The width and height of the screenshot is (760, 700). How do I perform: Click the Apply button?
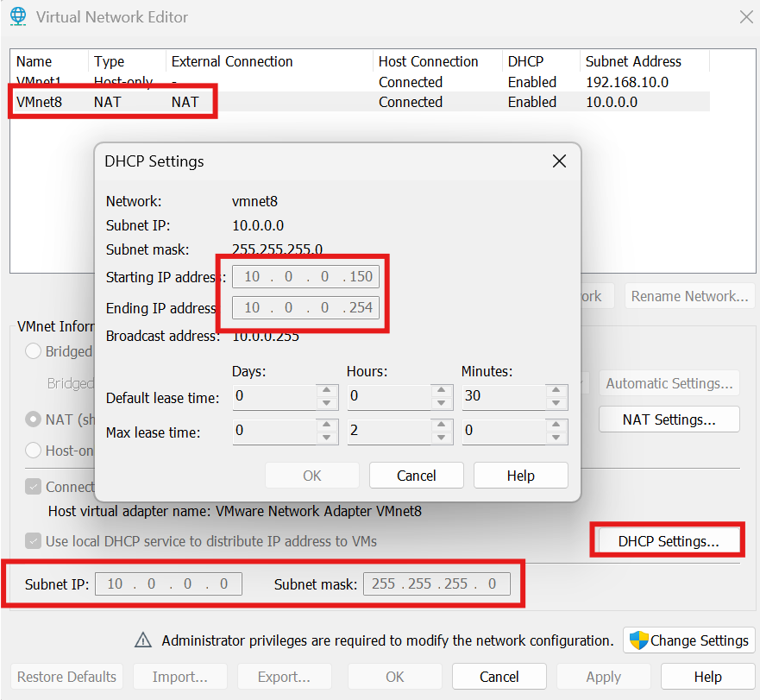coord(604,676)
